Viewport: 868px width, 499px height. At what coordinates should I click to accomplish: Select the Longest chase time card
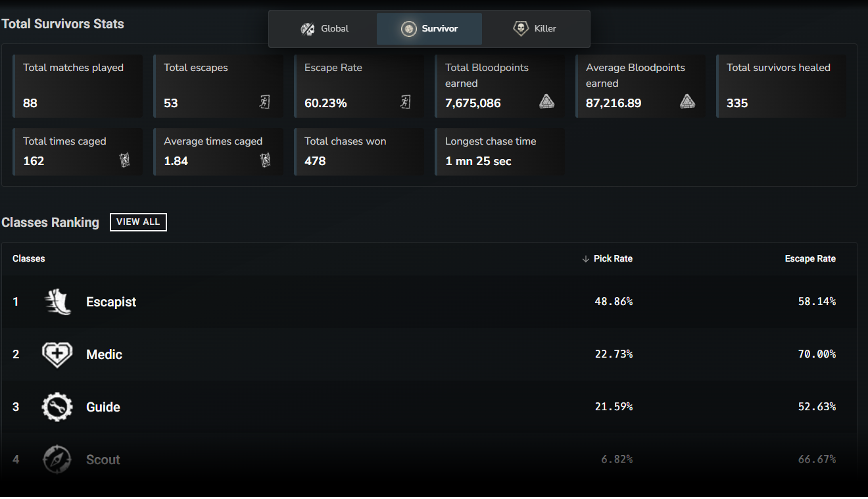pos(500,152)
